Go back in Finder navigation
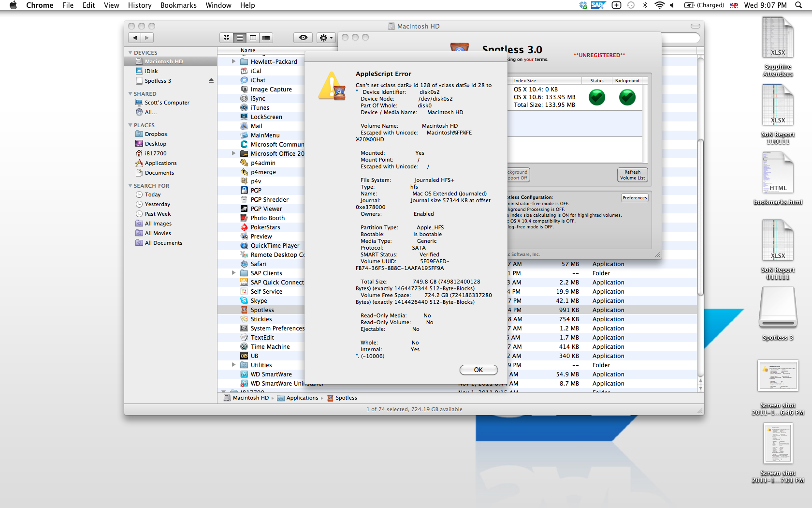The height and width of the screenshot is (508, 812). (135, 38)
